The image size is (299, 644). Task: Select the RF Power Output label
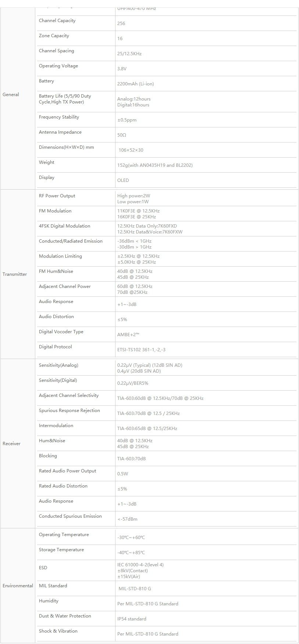click(57, 196)
